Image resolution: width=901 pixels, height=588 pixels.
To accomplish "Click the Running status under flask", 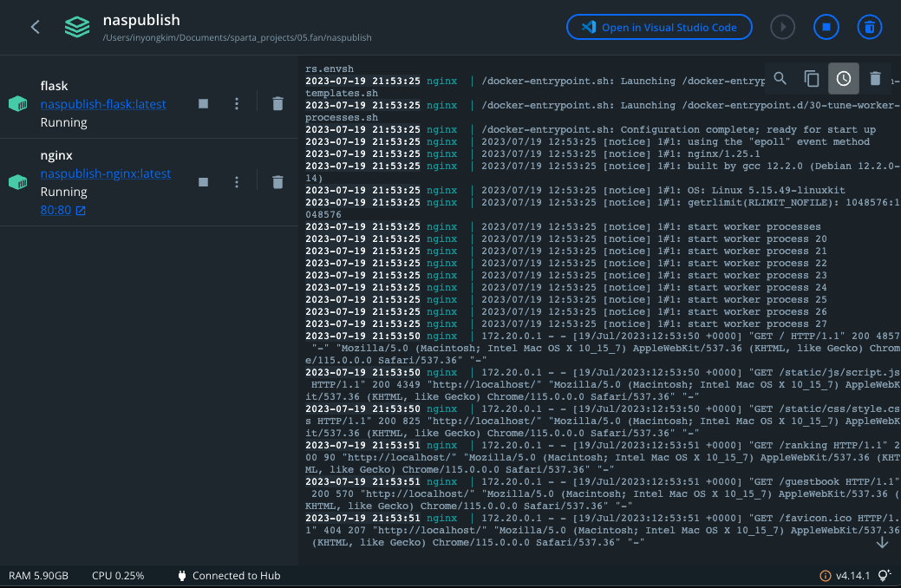I will pos(64,122).
